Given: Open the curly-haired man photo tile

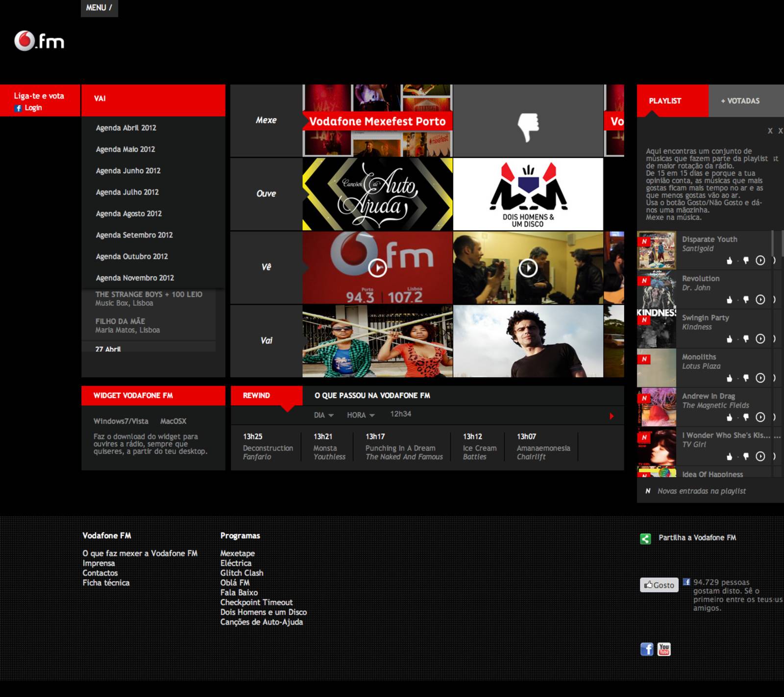Looking at the screenshot, I should pyautogui.click(x=528, y=341).
